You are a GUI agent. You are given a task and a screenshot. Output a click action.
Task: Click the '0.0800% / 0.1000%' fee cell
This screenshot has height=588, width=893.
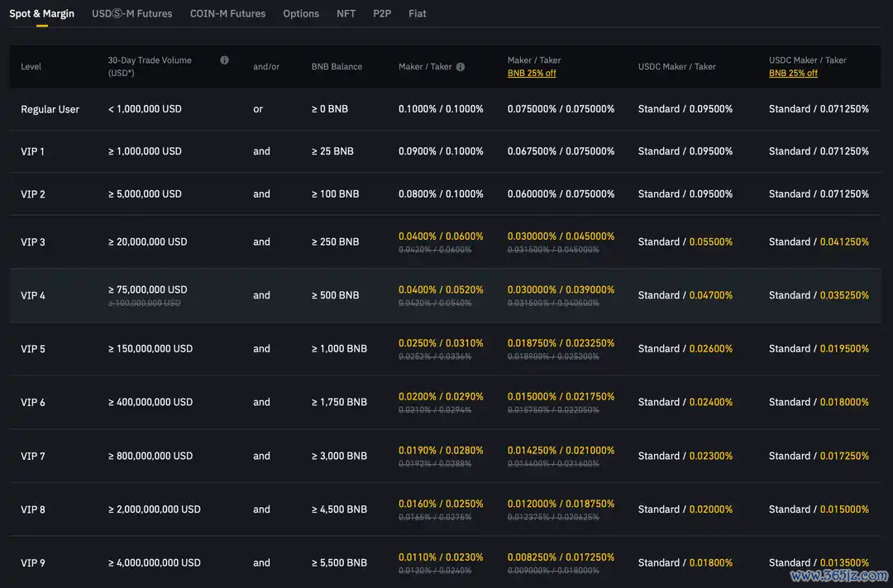click(441, 194)
